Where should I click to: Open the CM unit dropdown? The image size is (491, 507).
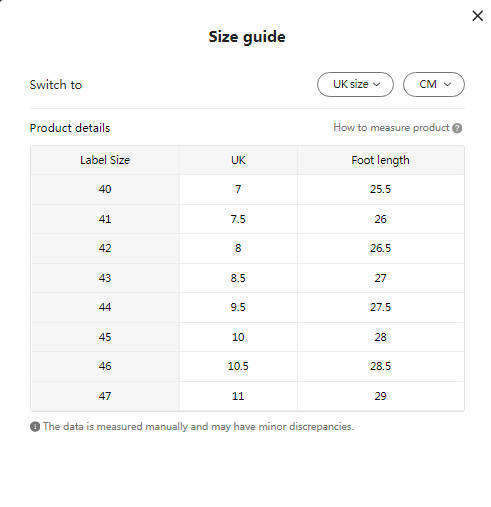pyautogui.click(x=433, y=84)
